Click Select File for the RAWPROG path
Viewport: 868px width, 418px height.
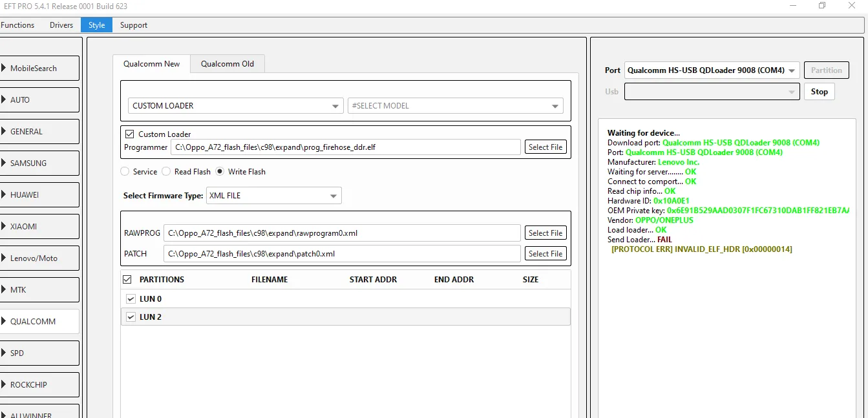545,233
